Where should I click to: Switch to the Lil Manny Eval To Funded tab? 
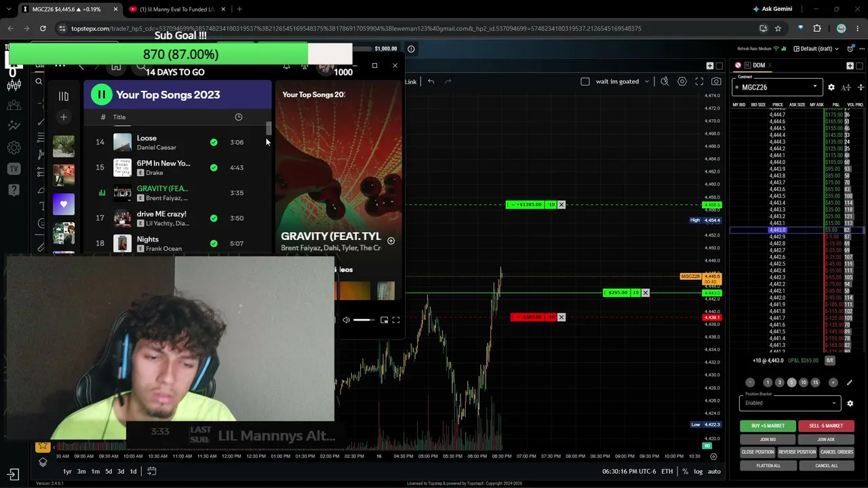[177, 9]
